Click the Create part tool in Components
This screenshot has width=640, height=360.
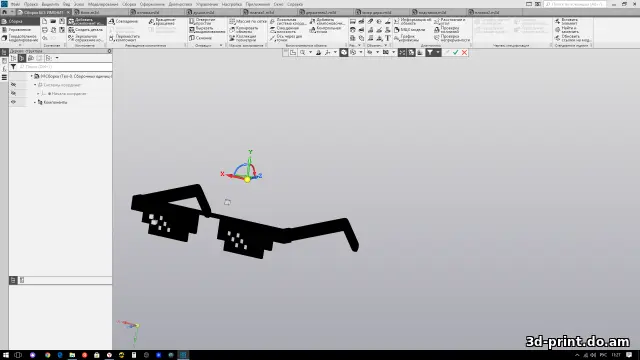(x=86, y=30)
